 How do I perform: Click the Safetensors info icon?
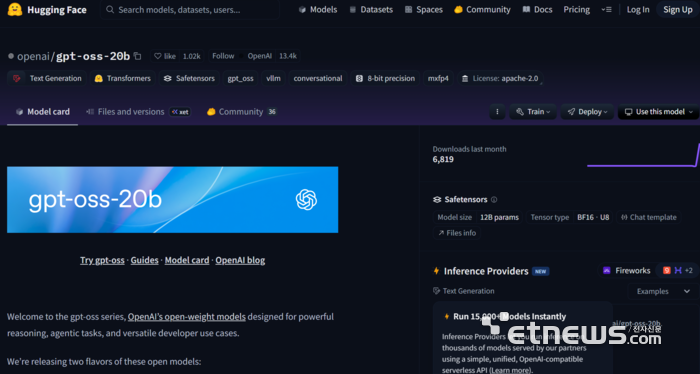494,199
